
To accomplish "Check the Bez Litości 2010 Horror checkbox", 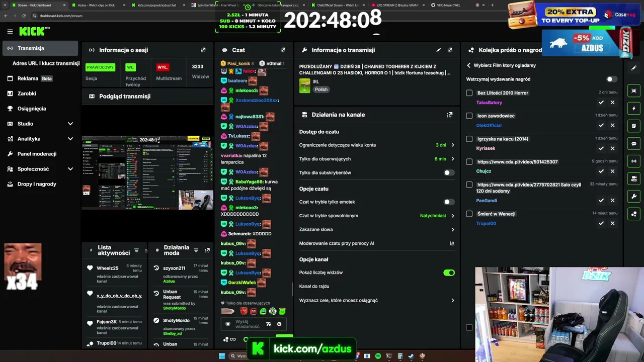I will click(x=469, y=93).
